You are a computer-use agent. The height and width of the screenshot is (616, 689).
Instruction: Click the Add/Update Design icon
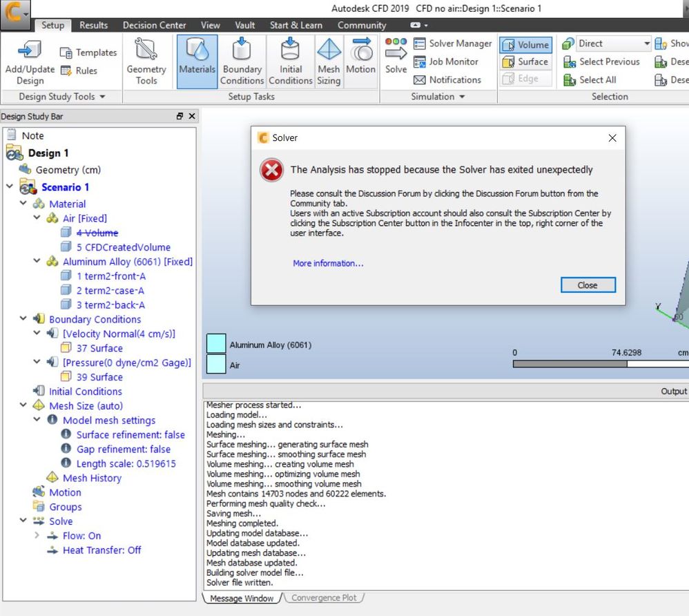(x=30, y=50)
